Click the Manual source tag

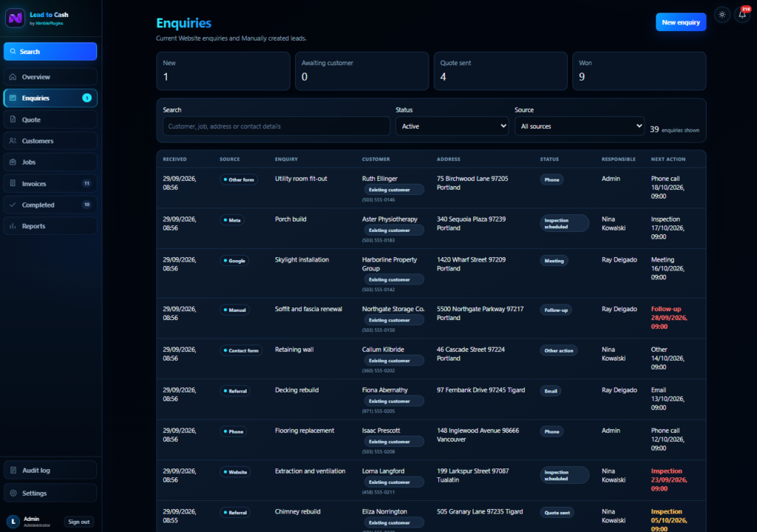(x=234, y=310)
